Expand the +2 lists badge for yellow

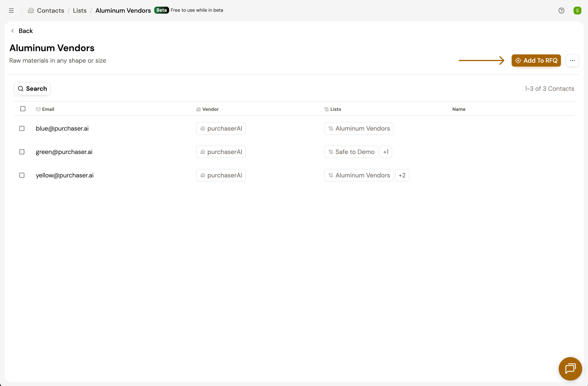402,175
